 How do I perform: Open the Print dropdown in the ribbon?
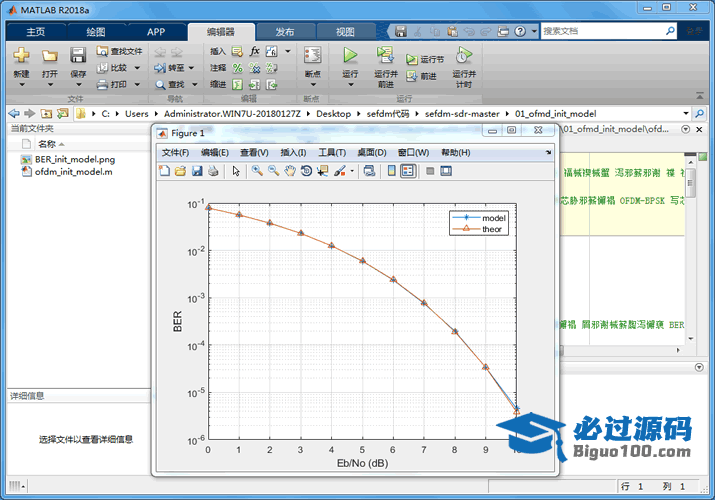point(135,85)
